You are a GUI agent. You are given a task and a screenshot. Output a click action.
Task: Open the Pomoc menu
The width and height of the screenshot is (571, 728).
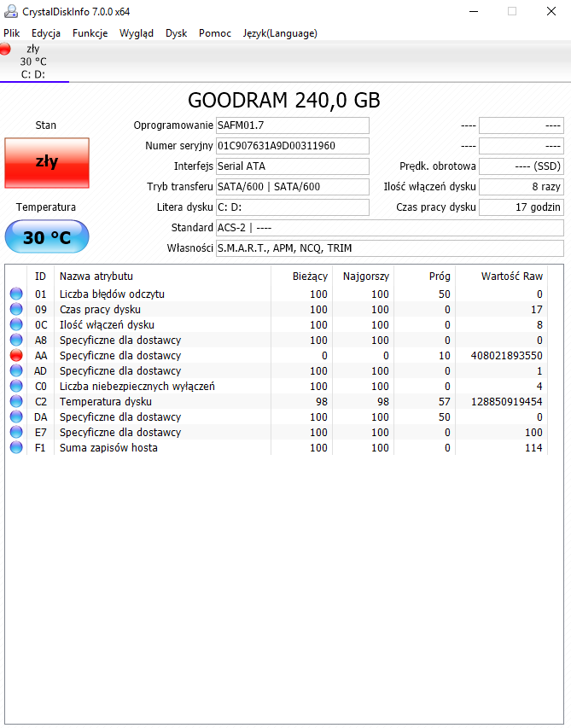pyautogui.click(x=215, y=33)
